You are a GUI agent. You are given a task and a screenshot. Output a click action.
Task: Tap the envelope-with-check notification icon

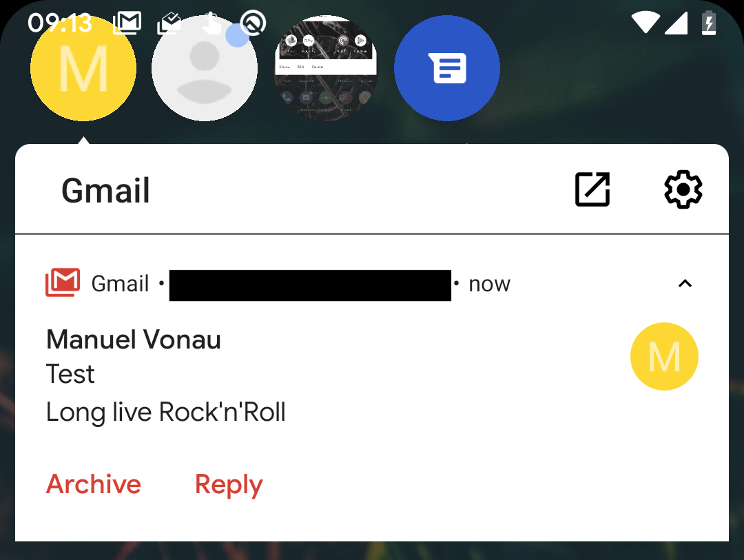(169, 23)
